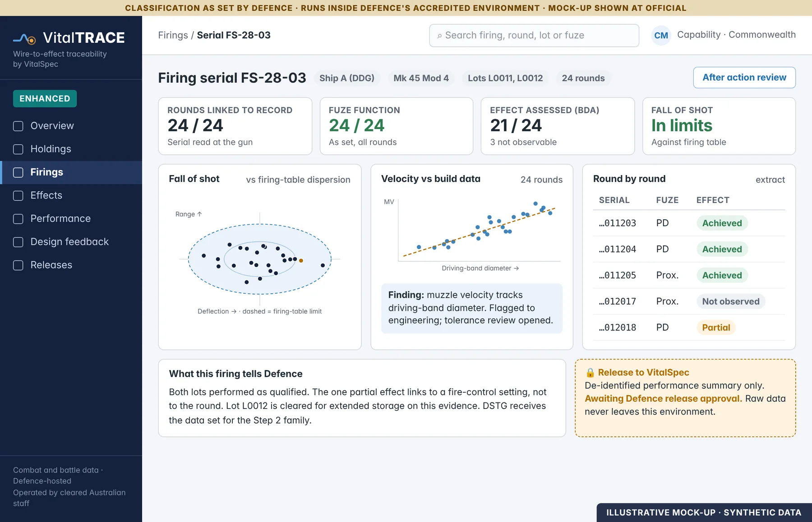
Task: Click the Design feedback square icon
Action: (18, 242)
